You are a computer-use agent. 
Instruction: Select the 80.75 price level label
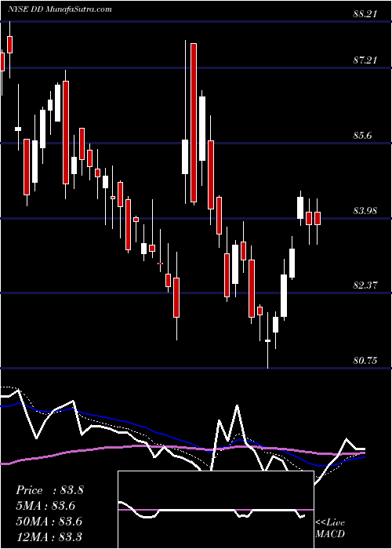[365, 361]
